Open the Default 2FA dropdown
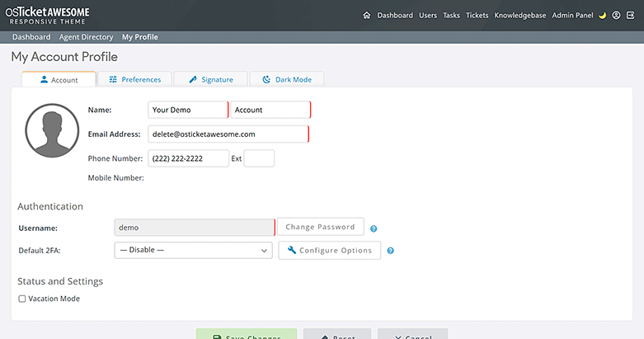 click(193, 250)
